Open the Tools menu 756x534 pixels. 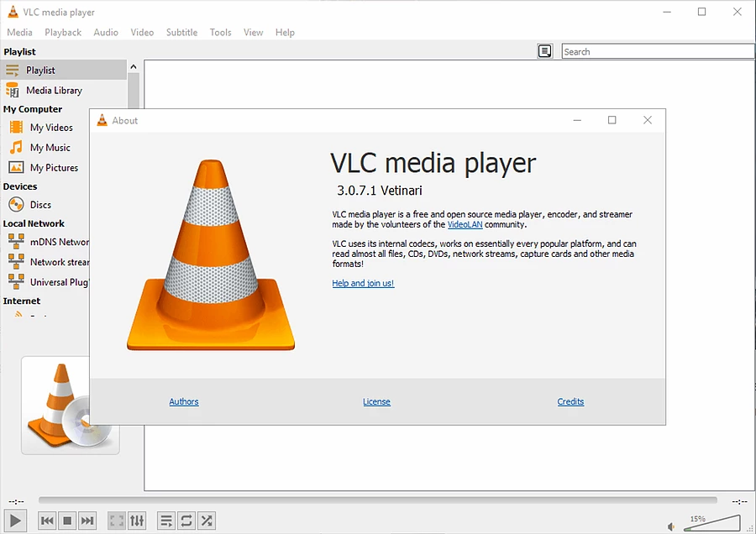220,32
